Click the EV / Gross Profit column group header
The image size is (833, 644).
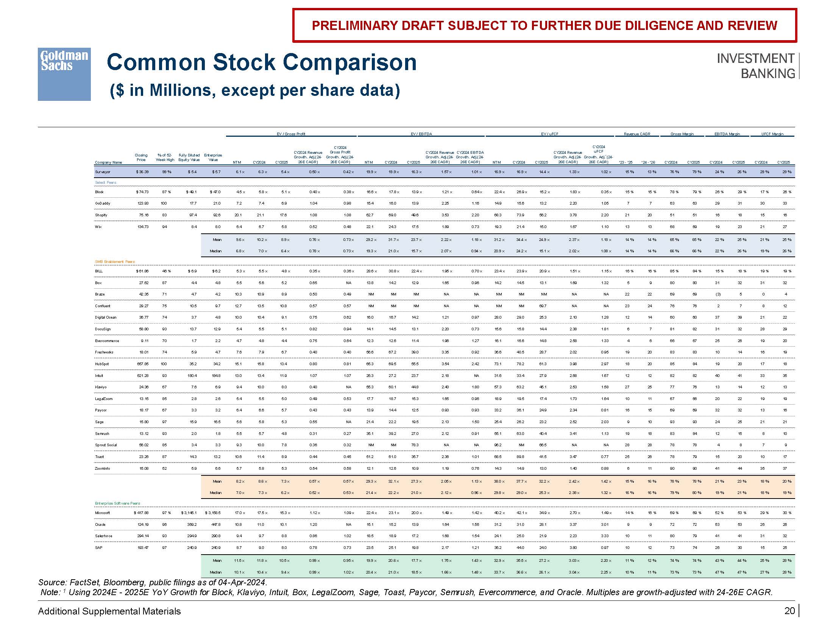291,134
